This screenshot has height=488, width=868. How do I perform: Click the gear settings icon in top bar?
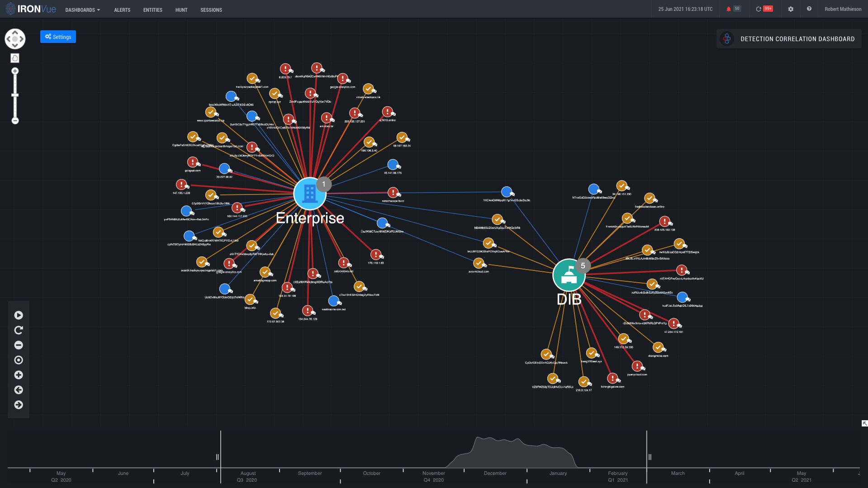click(x=791, y=9)
